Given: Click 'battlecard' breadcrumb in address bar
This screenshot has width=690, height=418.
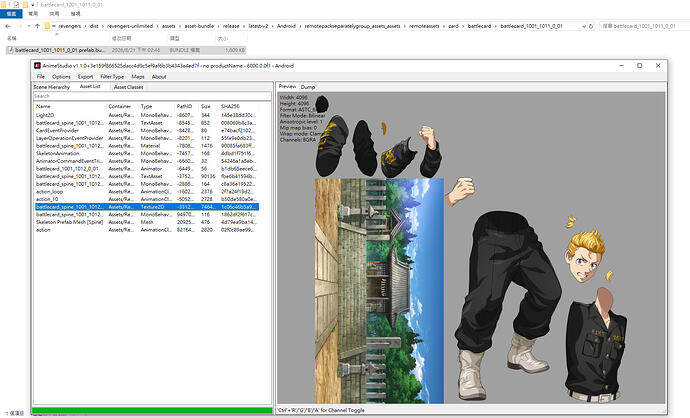Looking at the screenshot, I should tap(479, 26).
